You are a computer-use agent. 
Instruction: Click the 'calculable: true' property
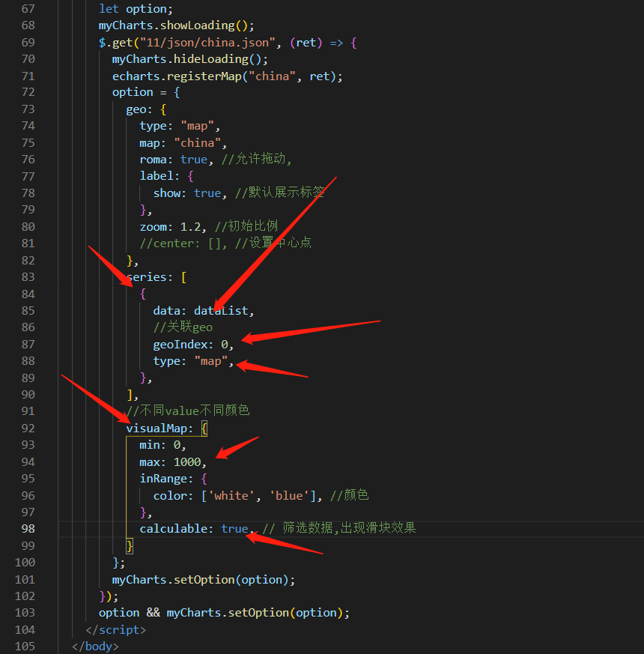(194, 530)
